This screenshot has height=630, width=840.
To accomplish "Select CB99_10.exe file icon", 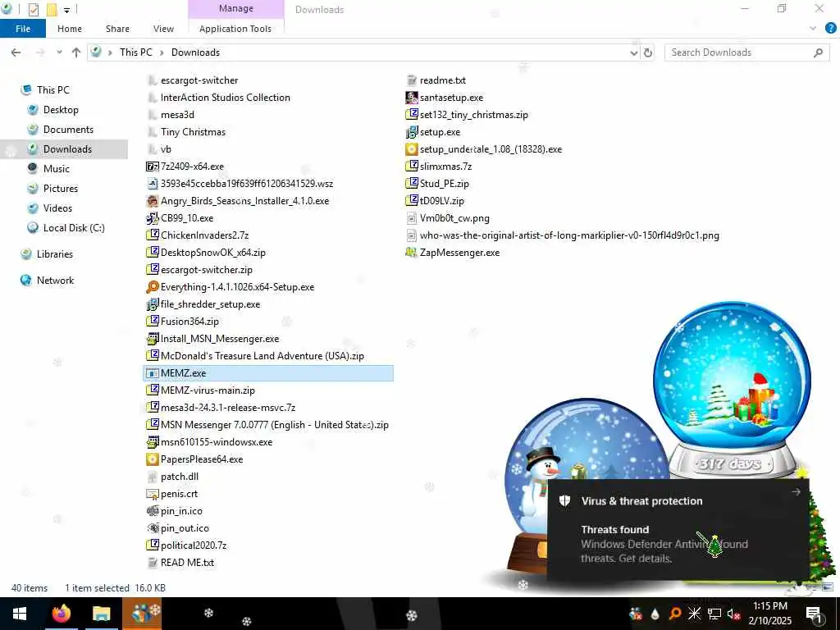I will (152, 218).
